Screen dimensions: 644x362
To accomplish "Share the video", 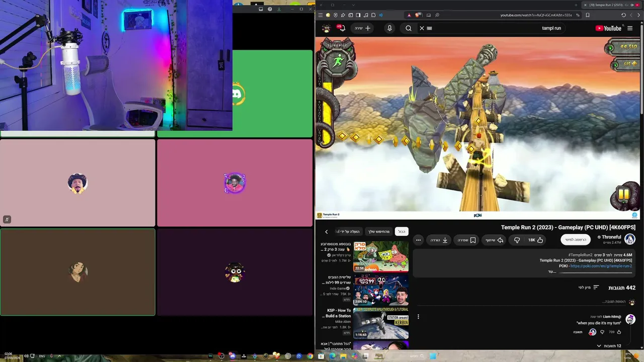I will (x=494, y=240).
